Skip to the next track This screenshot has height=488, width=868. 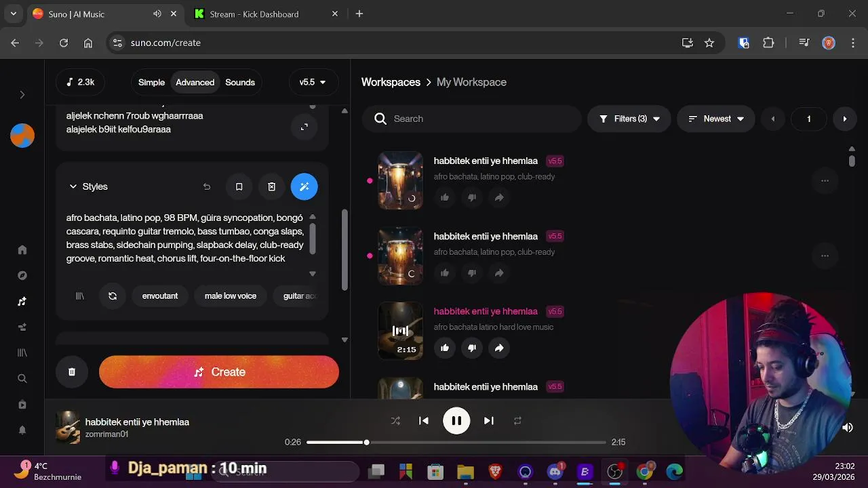488,421
